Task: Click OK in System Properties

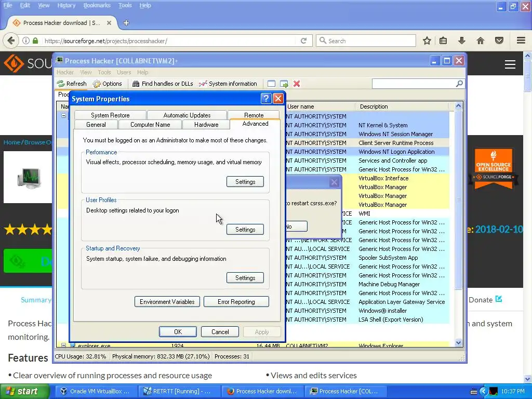Action: tap(178, 331)
